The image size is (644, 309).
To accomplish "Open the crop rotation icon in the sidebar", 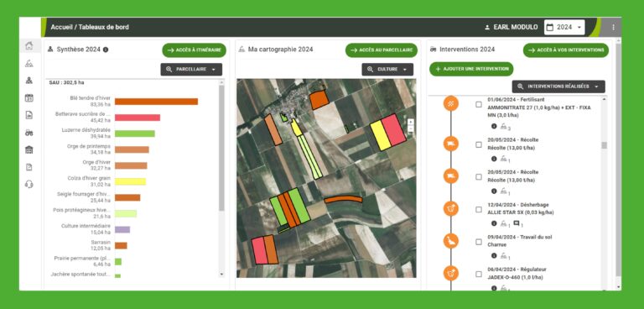I will click(x=29, y=81).
